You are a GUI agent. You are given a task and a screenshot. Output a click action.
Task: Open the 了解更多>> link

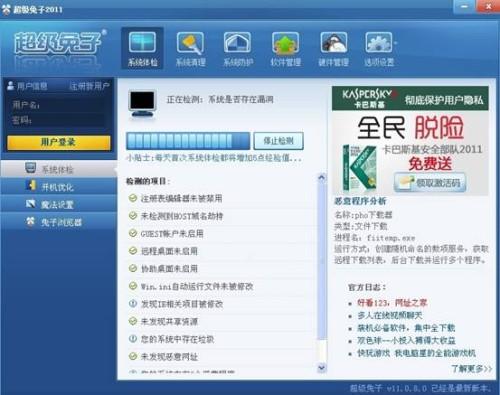point(471,369)
